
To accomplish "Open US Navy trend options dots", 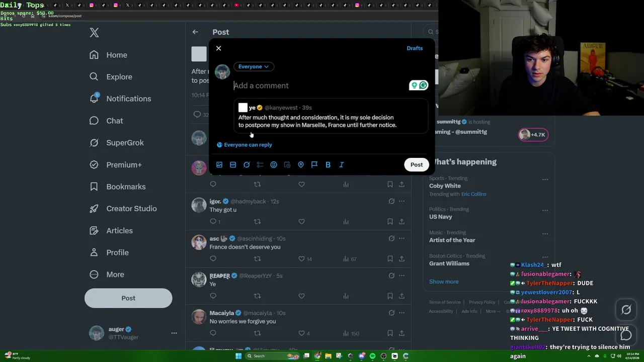I will pos(545,210).
